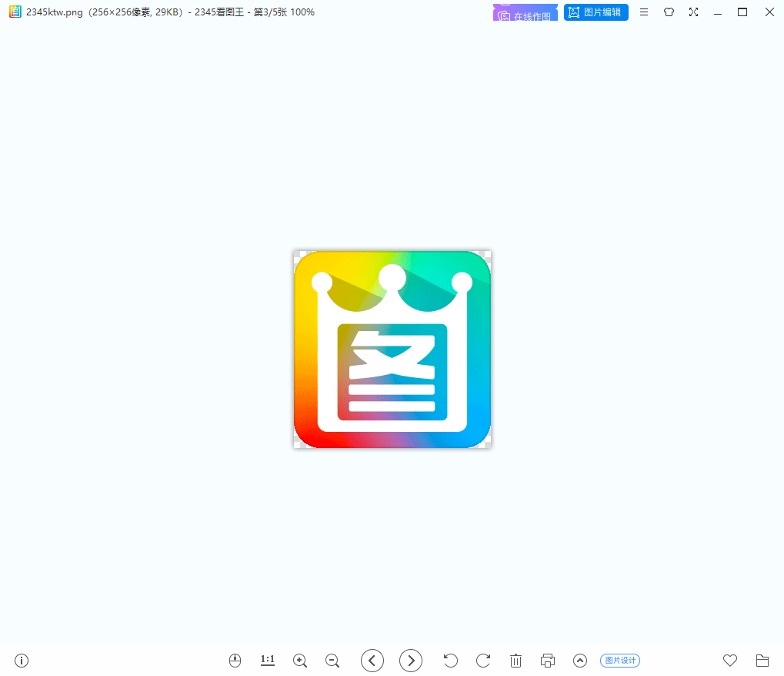Open the containing folder icon

pyautogui.click(x=762, y=661)
